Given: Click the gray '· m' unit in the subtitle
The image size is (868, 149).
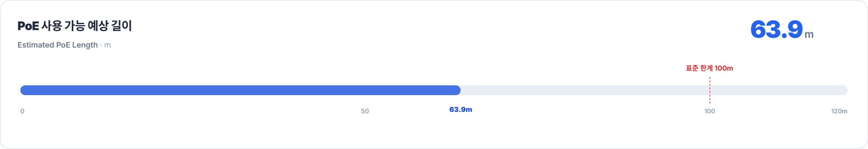Looking at the screenshot, I should 106,45.
